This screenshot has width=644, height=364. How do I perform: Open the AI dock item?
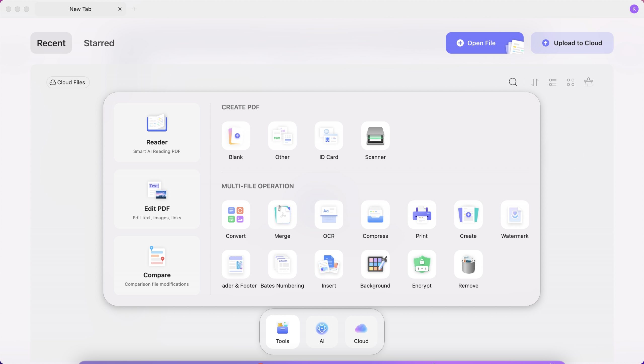click(322, 332)
